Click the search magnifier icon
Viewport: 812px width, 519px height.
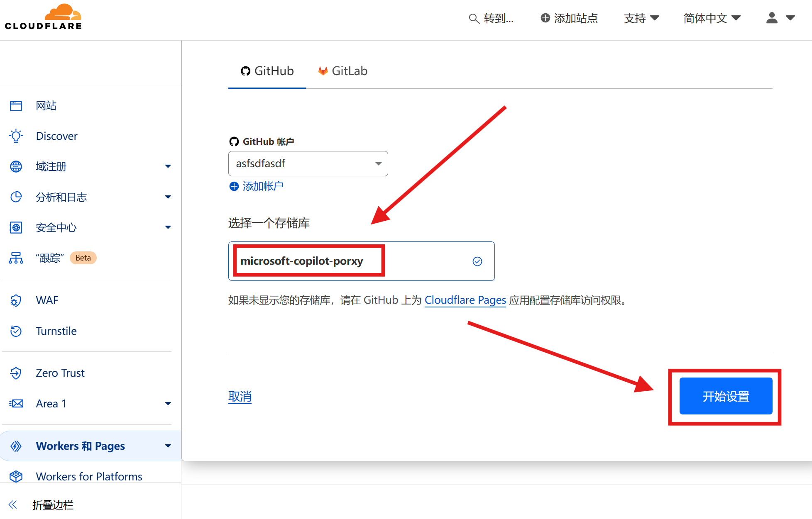[474, 19]
